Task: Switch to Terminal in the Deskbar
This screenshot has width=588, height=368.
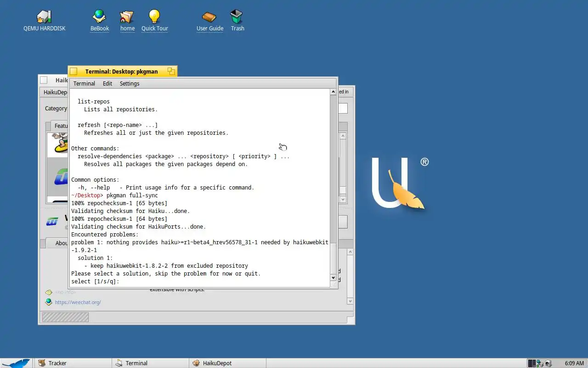Action: coord(150,363)
